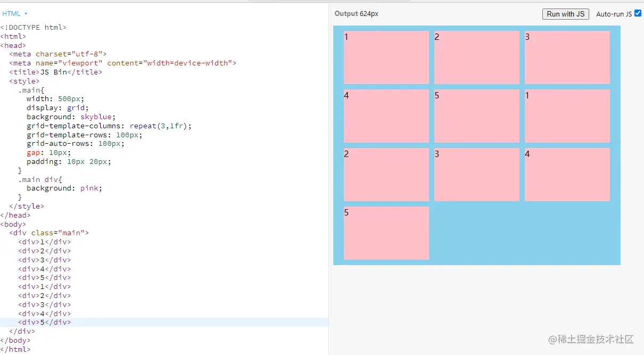Uncheck the Auto-run JS checkbox

tap(638, 13)
